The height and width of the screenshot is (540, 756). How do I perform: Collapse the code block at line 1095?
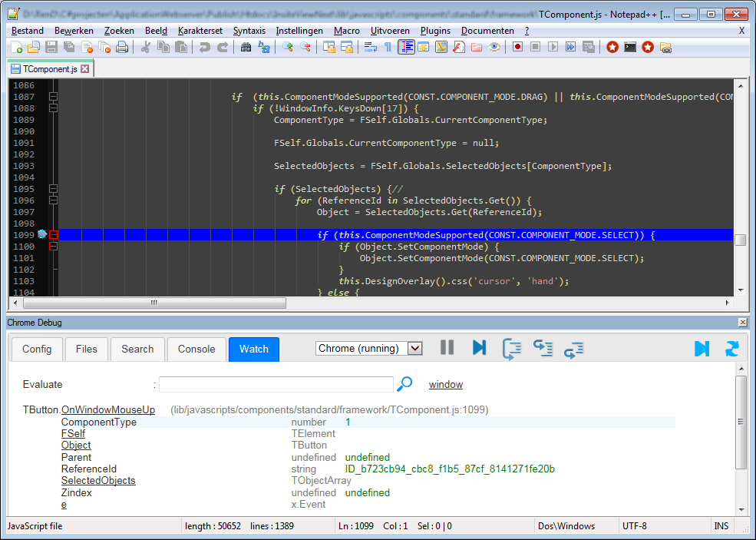tap(53, 189)
